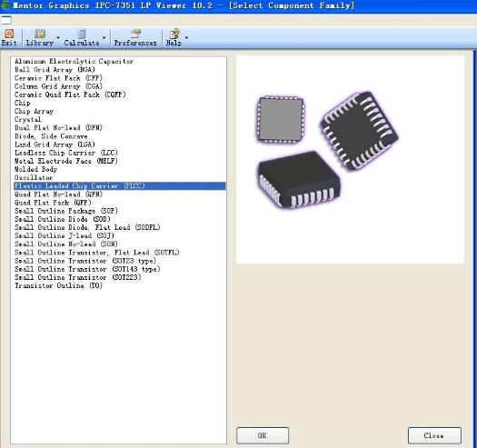
Task: Select the Molded Body entry
Action: pyautogui.click(x=36, y=169)
